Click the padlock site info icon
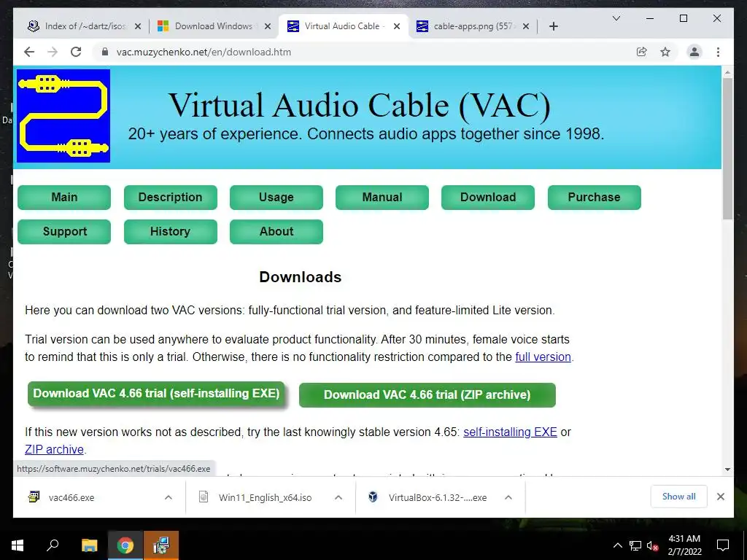This screenshot has height=560, width=747. 105,52
